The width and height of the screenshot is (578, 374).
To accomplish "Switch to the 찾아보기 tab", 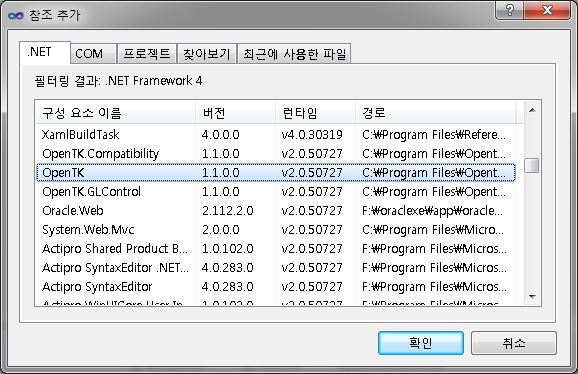I will pos(207,54).
